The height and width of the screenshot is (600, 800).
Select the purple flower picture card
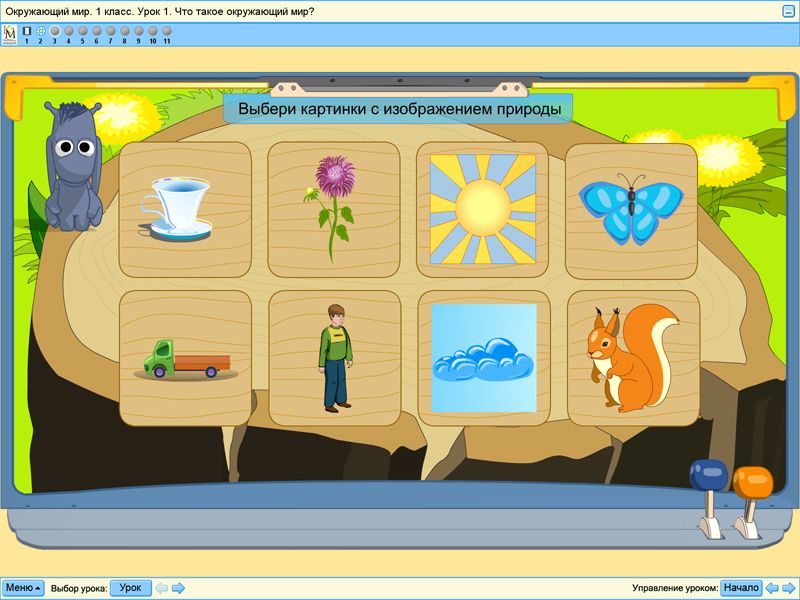[x=334, y=210]
